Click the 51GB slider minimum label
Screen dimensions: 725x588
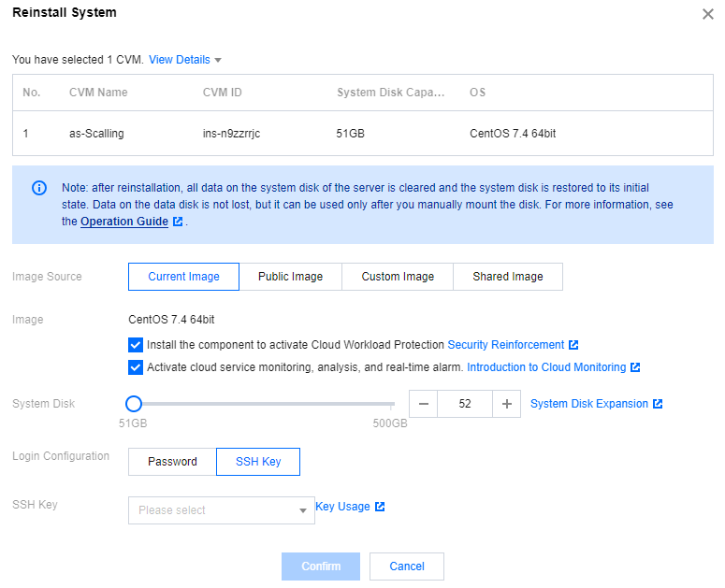coord(133,423)
